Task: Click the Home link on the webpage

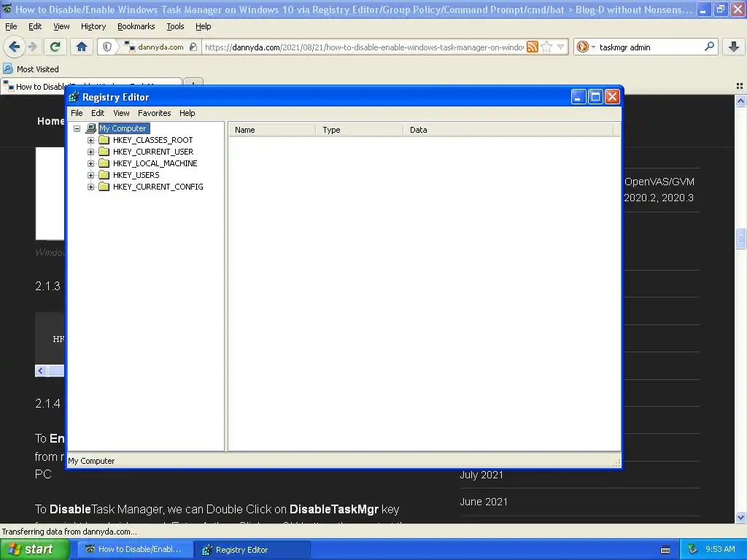Action: [x=50, y=121]
